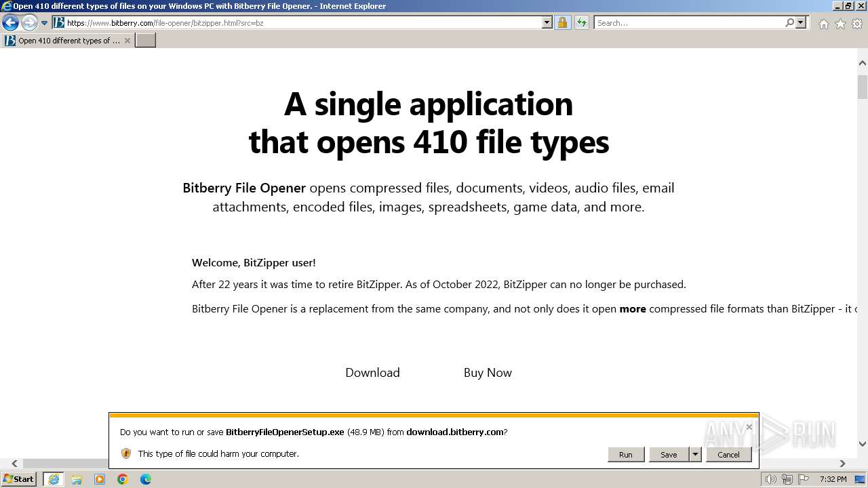Open the recent pages dropdown arrow

(45, 22)
